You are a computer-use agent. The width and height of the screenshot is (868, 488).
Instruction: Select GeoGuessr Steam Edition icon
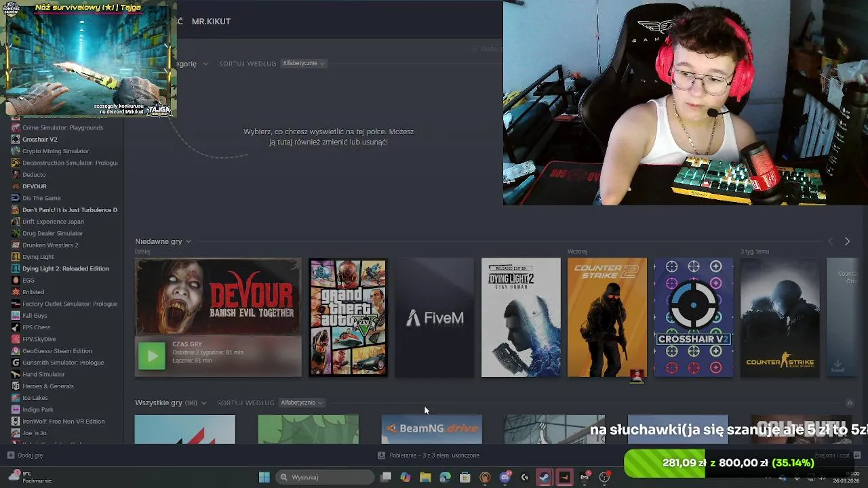pos(16,350)
